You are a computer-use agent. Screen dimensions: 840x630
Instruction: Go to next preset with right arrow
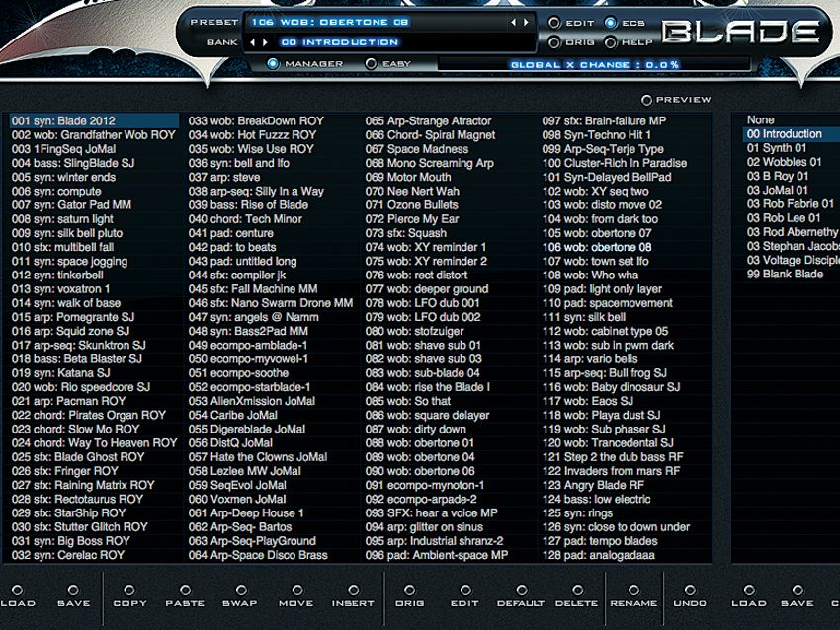click(526, 22)
